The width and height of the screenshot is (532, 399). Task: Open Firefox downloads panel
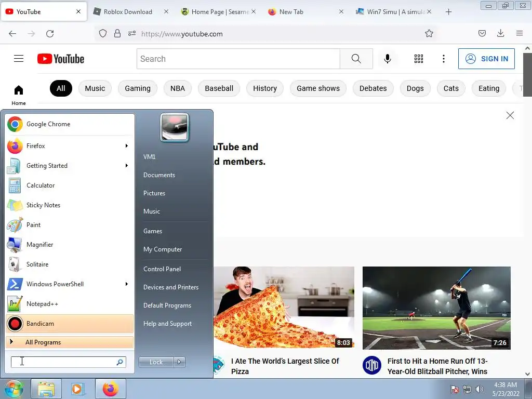(x=500, y=33)
